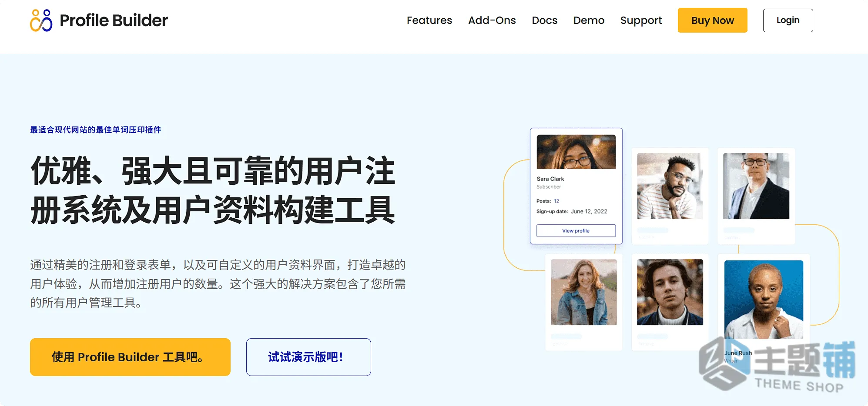
Task: Select June Rush's photo on blue background
Action: pyautogui.click(x=764, y=300)
